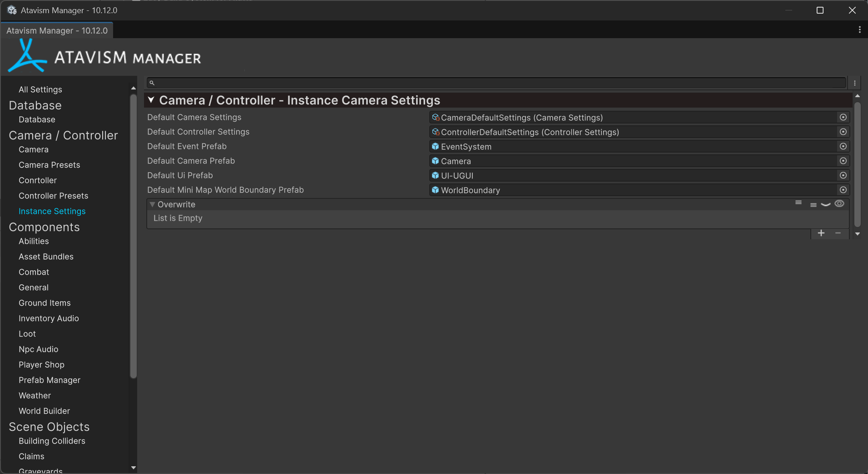Collapse the Instance Camera Settings section
Viewport: 868px width, 474px height.
click(x=151, y=100)
